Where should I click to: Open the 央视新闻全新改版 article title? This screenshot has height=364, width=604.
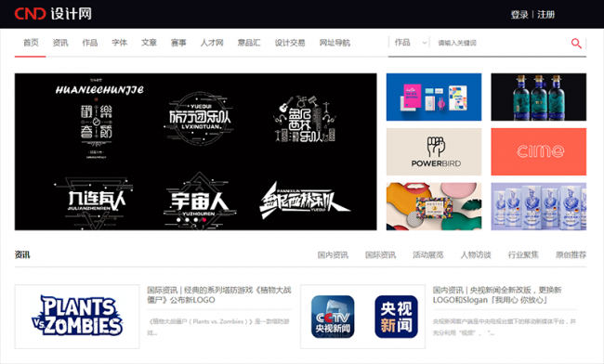(x=497, y=294)
